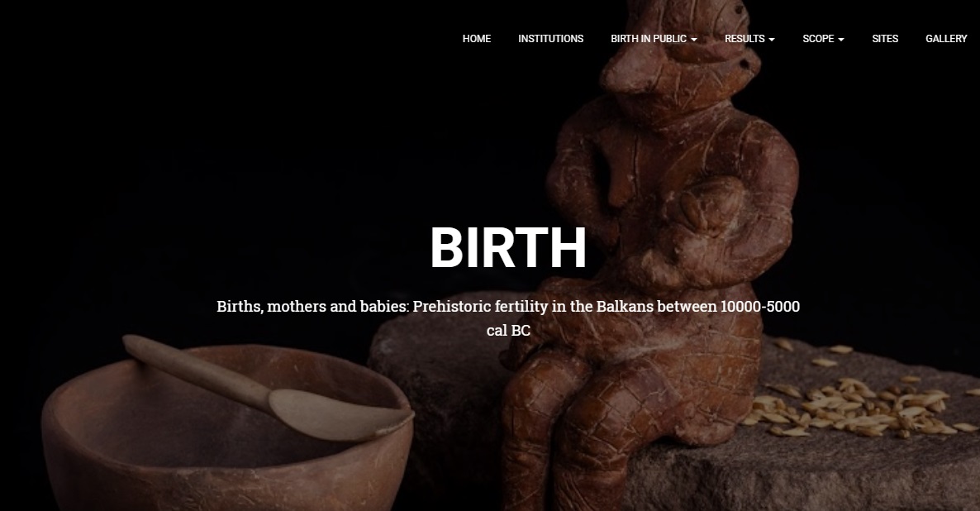Open the INSTITUTIONS page
980x511 pixels.
point(550,39)
